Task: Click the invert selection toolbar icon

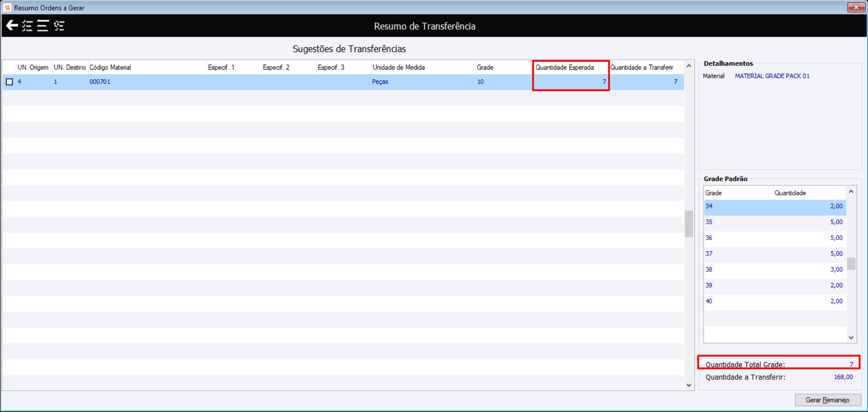Action: tap(59, 26)
